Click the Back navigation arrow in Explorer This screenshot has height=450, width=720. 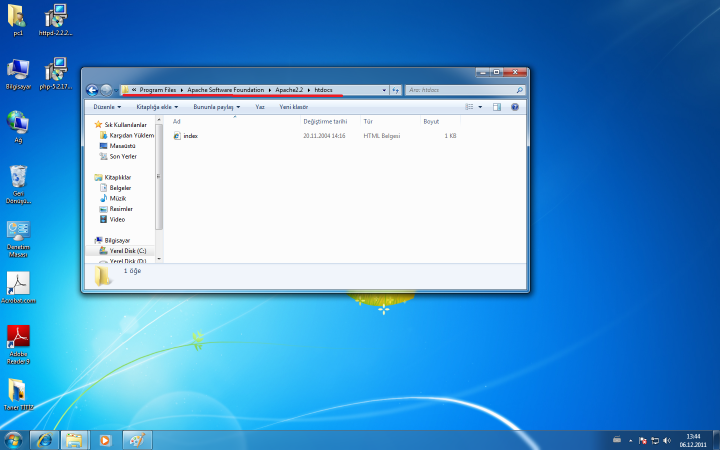[92, 90]
